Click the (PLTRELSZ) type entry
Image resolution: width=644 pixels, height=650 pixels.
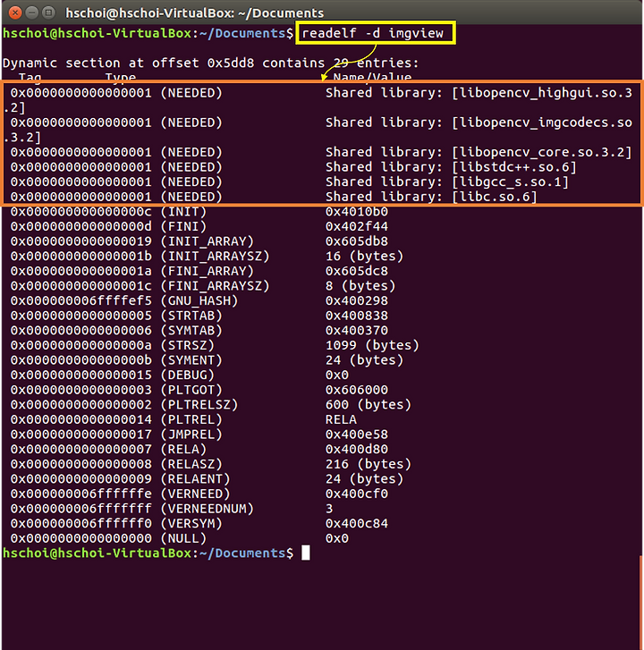pos(199,405)
